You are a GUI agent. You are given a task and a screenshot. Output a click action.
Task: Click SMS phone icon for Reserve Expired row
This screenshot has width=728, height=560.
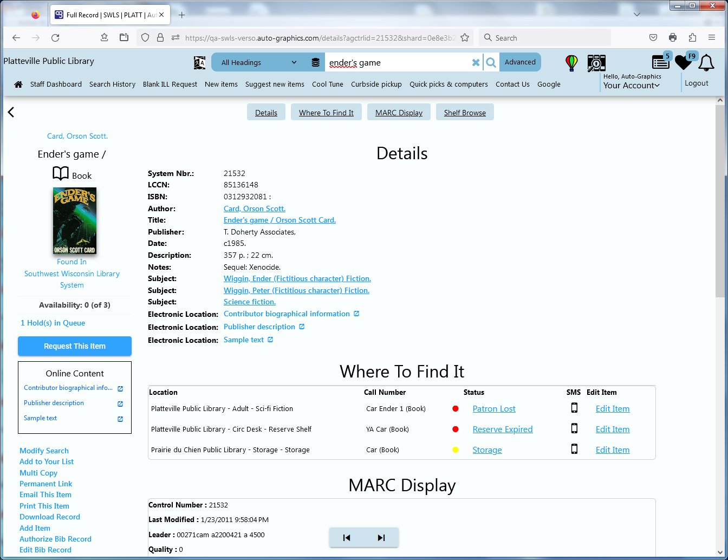(x=574, y=429)
